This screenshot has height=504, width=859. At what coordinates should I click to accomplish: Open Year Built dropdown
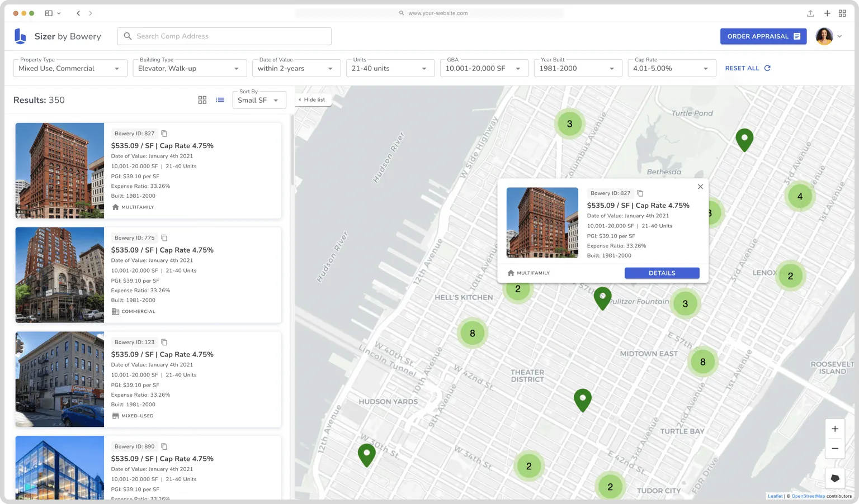click(x=578, y=68)
